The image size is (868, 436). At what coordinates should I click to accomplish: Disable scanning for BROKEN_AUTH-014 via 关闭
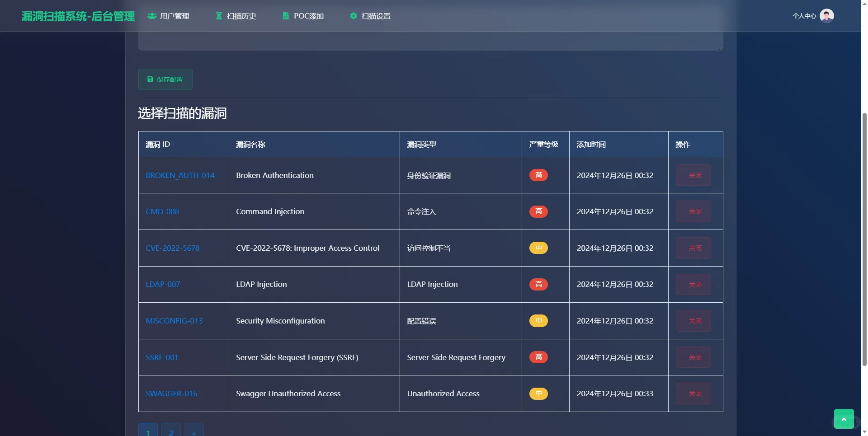693,175
